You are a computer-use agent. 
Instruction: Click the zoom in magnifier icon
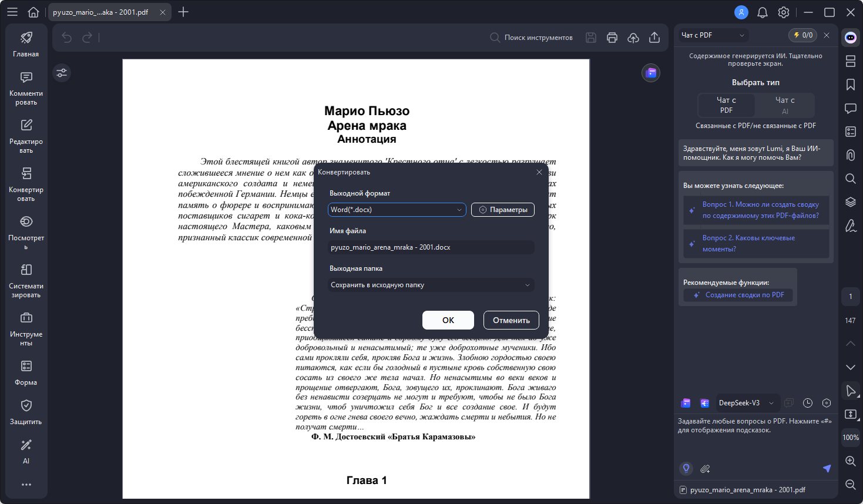[x=850, y=461]
